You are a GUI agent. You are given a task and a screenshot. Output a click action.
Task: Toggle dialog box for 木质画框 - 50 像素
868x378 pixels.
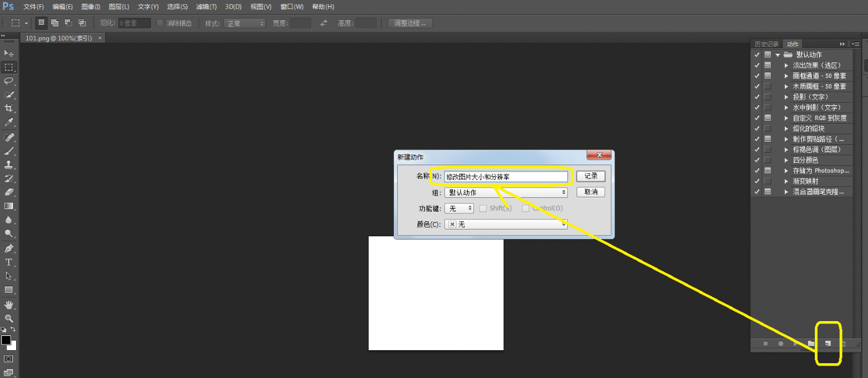(x=768, y=86)
